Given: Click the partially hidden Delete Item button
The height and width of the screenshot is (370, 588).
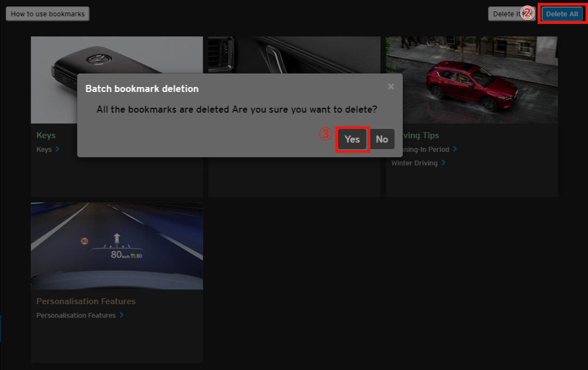Looking at the screenshot, I should click(504, 14).
